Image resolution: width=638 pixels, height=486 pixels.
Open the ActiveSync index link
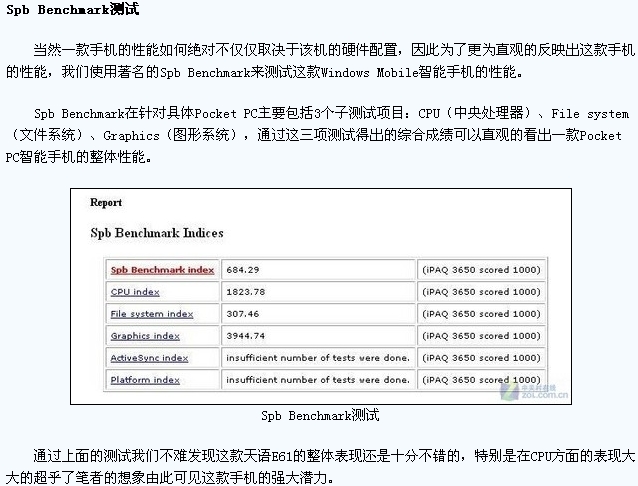tap(149, 358)
